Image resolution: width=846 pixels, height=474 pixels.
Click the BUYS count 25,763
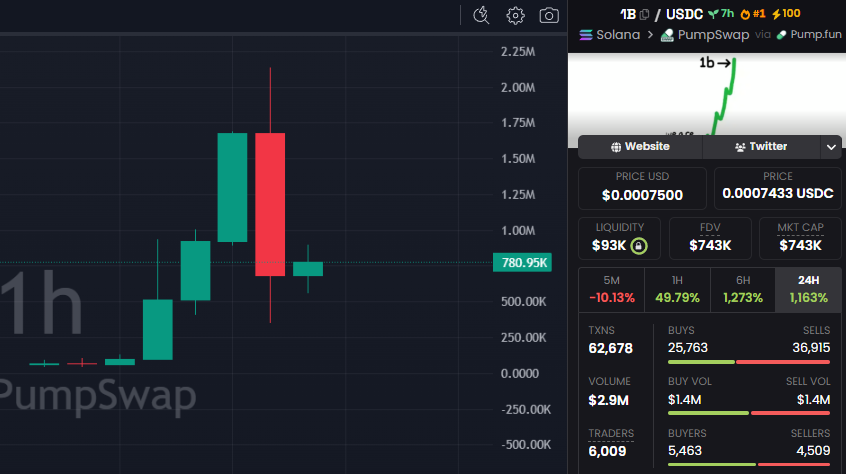[x=687, y=348]
